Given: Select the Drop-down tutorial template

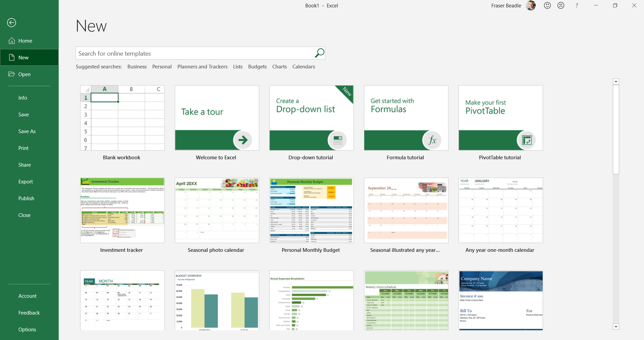Looking at the screenshot, I should click(312, 118).
